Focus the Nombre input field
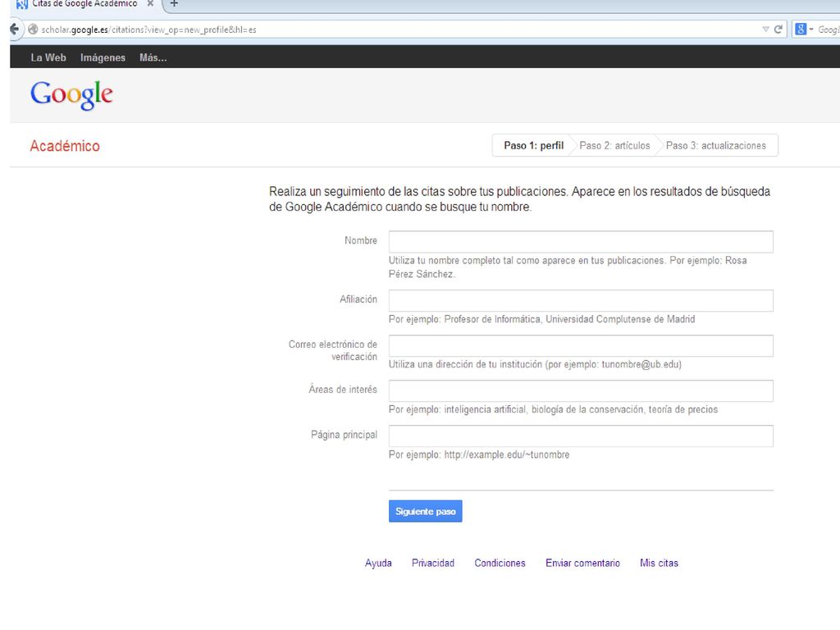The height and width of the screenshot is (630, 840). click(x=581, y=242)
